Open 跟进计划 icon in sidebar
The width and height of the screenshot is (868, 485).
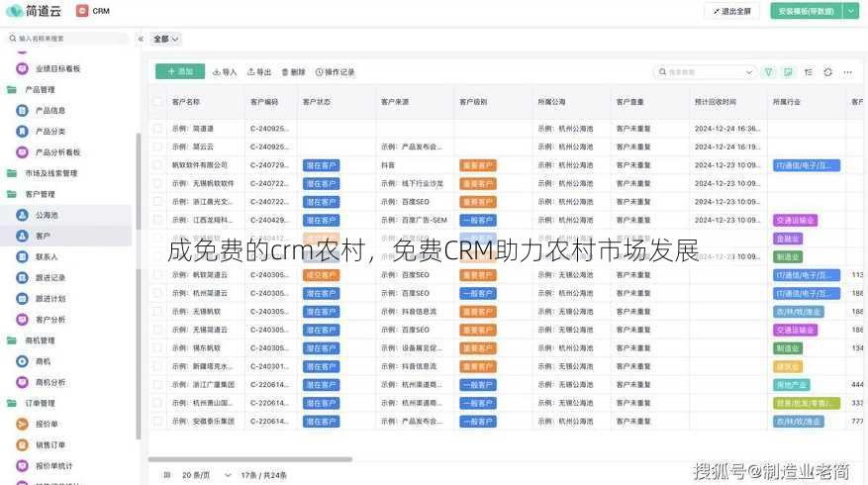point(22,298)
